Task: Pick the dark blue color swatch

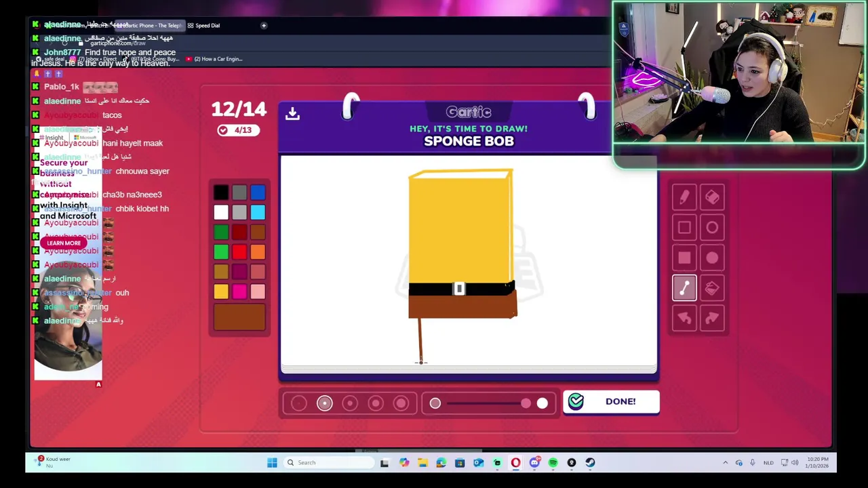Action: 258,193
